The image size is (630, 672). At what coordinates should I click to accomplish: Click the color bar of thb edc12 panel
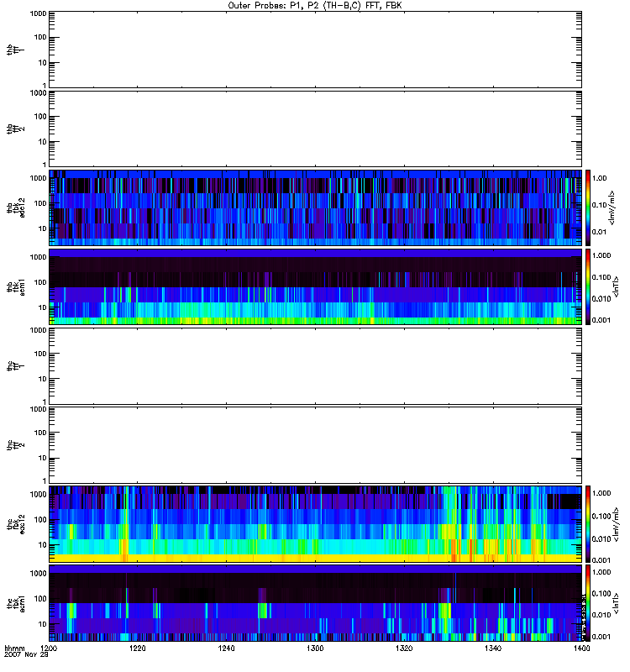pos(589,207)
